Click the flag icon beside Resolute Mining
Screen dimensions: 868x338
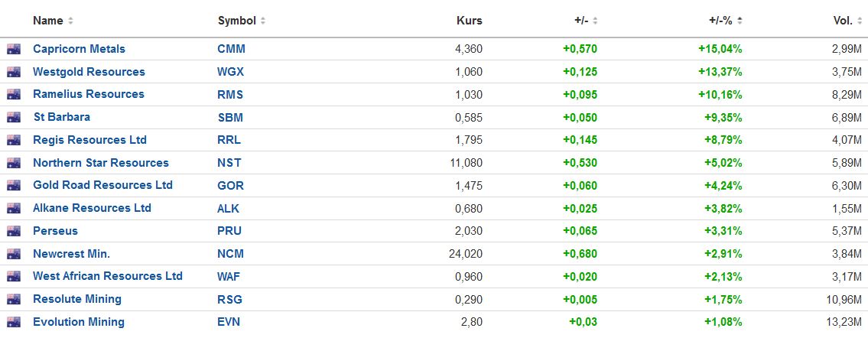pos(14,299)
